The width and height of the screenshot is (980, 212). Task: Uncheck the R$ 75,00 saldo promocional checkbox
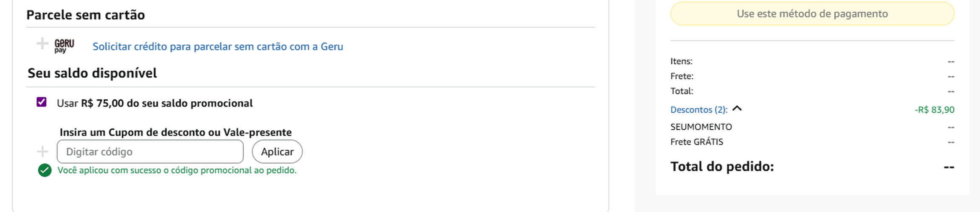pyautogui.click(x=41, y=102)
